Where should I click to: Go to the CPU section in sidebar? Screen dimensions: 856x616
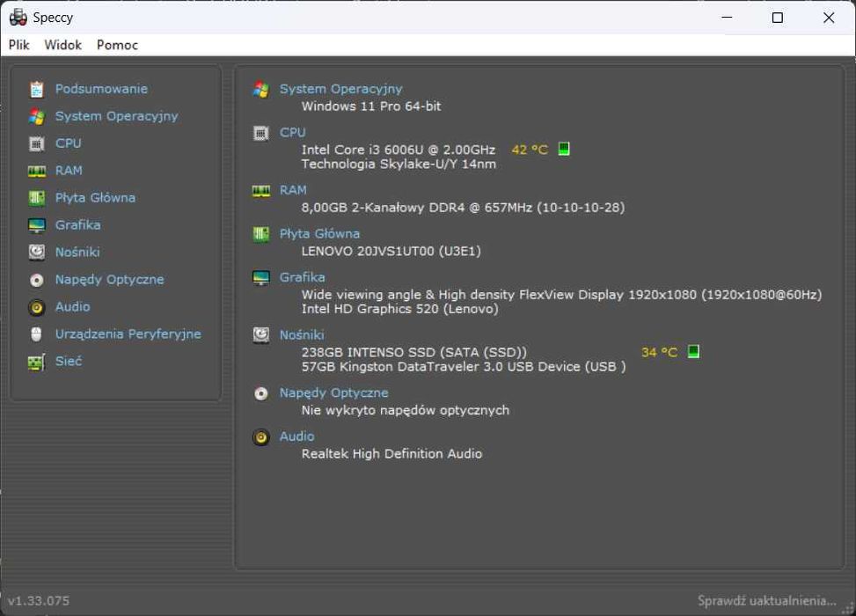pos(69,143)
